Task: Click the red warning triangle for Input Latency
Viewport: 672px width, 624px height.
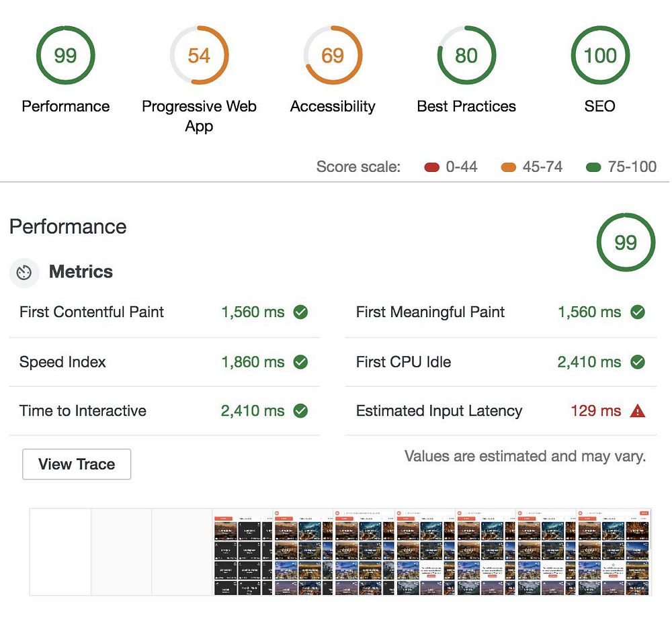Action: point(638,410)
